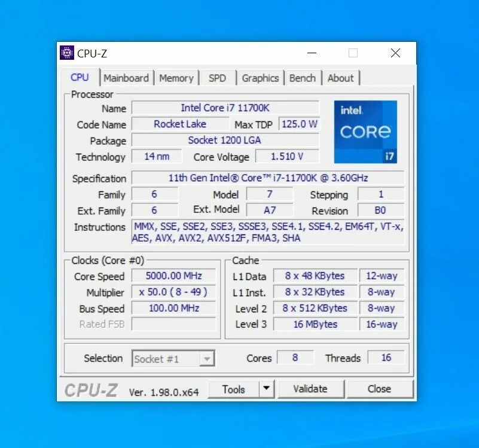The image size is (479, 448).
Task: Click the Ext. Model value A7
Action: (270, 211)
